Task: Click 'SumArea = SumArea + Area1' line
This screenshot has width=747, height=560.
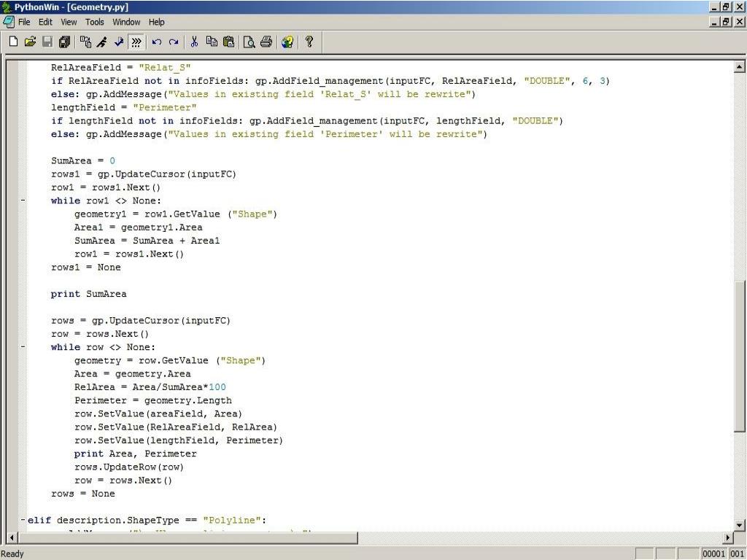Action: click(x=147, y=241)
